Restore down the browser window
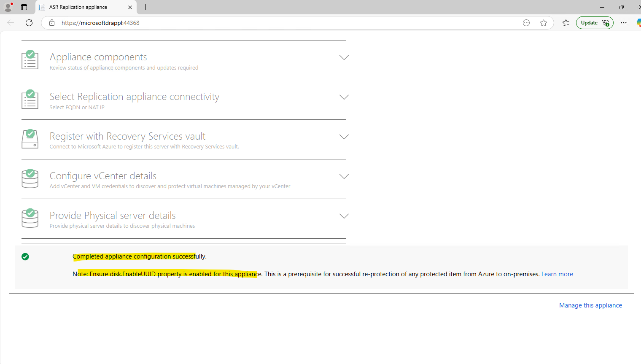The image size is (641, 364). coord(622,7)
